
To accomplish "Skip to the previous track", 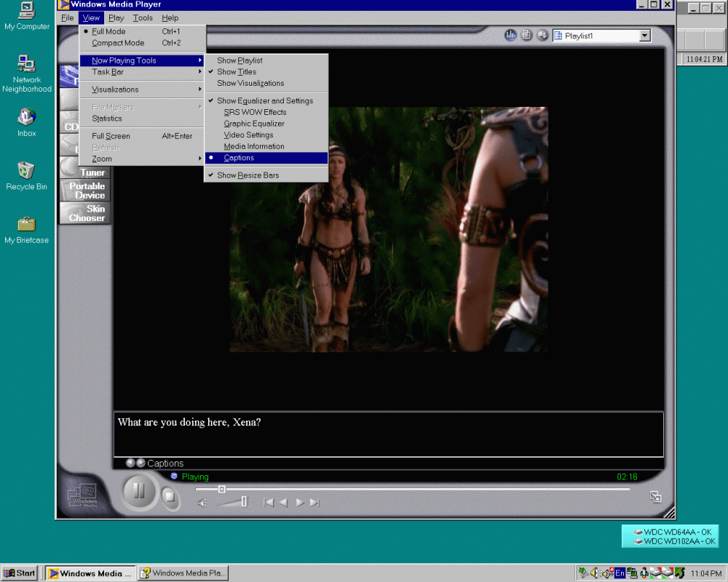I will (268, 502).
